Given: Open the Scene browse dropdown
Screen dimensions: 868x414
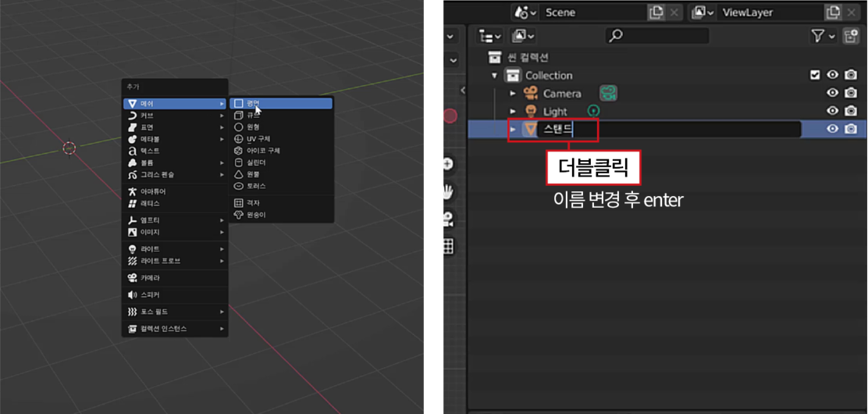Looking at the screenshot, I should (x=525, y=12).
